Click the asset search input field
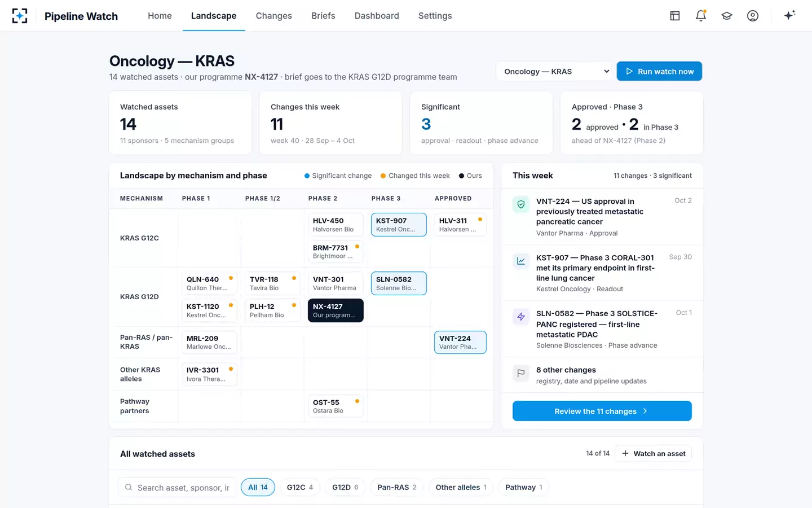 click(177, 487)
